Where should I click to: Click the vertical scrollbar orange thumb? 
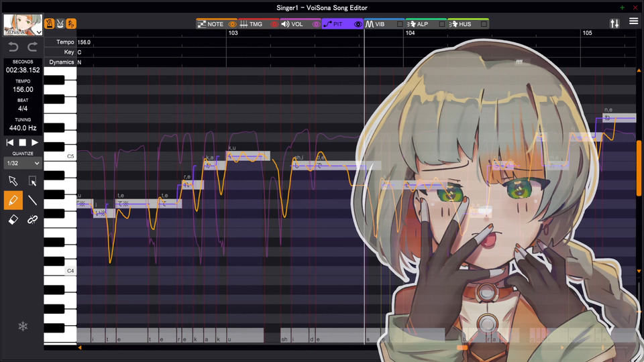coord(639,168)
